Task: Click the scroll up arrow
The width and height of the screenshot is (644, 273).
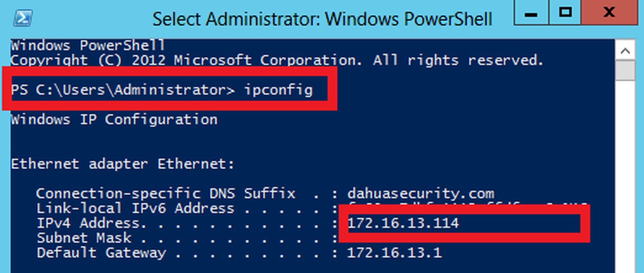Action: pos(625,51)
